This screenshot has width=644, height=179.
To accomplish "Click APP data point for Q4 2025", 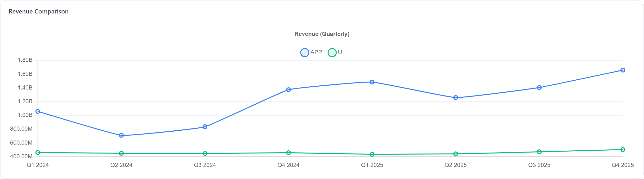I will (623, 70).
